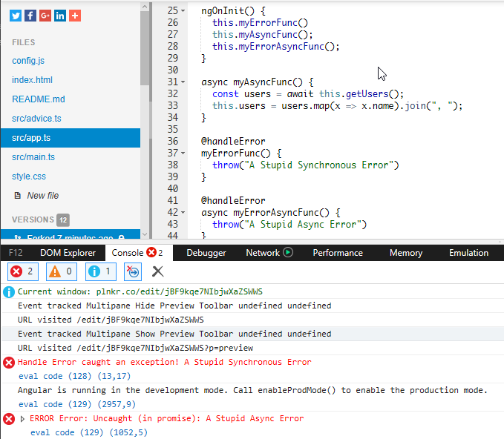Click the 'Event tracked Multipane Show Preview Toolbar' line
Screen dimensions: 504x439
[174, 334]
